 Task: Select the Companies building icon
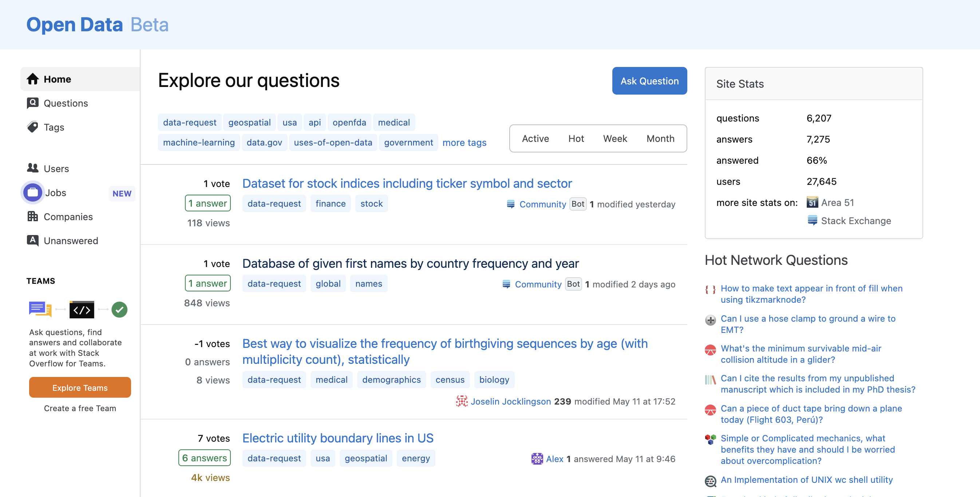pos(33,217)
